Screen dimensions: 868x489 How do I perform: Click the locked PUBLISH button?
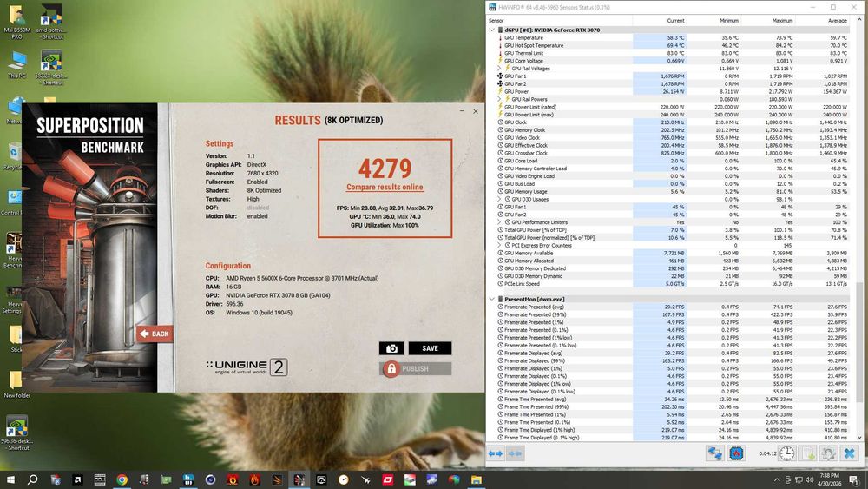[x=415, y=369]
